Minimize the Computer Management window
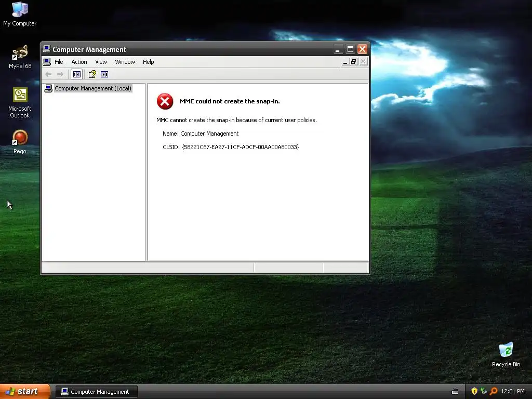Viewport: 532px width, 399px height. [338, 49]
